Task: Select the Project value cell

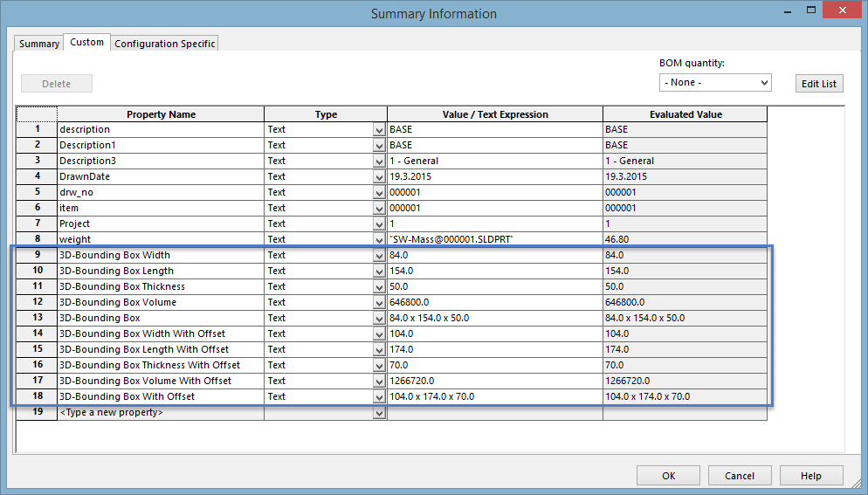Action: click(494, 223)
